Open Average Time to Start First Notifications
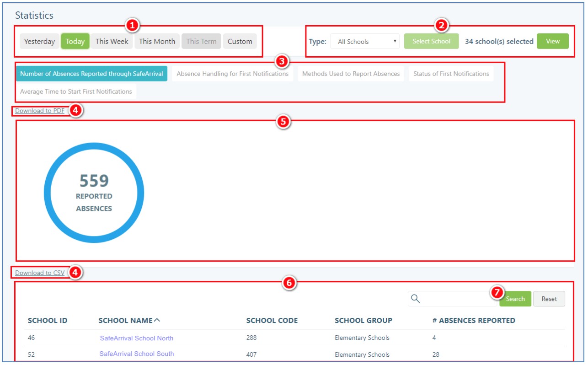The image size is (588, 365). (x=76, y=91)
